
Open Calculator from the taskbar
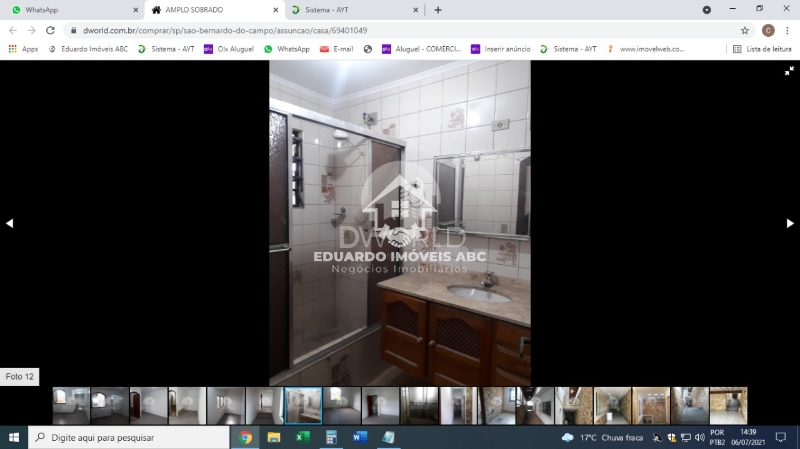pos(331,437)
